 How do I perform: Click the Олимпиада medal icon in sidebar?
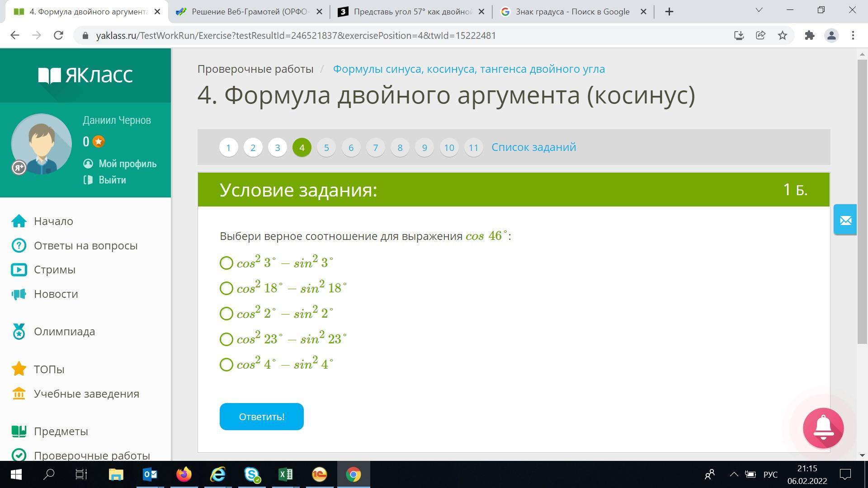pyautogui.click(x=19, y=332)
